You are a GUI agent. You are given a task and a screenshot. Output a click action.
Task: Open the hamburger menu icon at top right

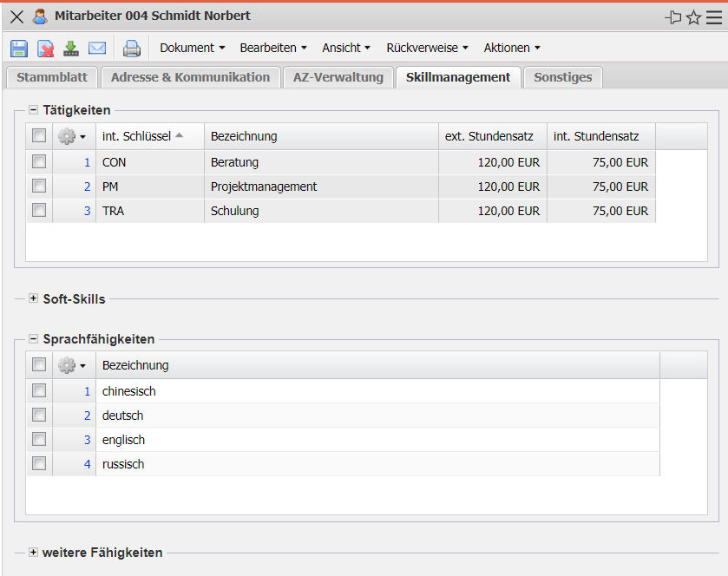click(713, 17)
